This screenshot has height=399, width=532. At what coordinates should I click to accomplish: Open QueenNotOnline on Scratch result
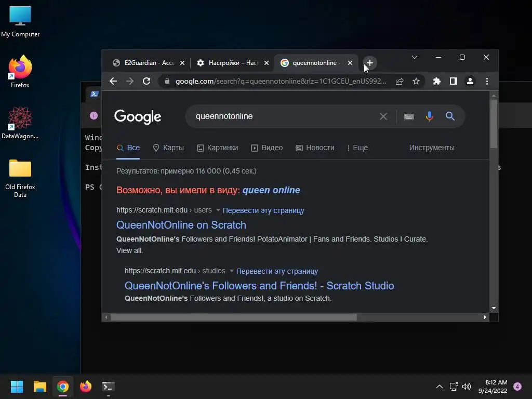[181, 225]
